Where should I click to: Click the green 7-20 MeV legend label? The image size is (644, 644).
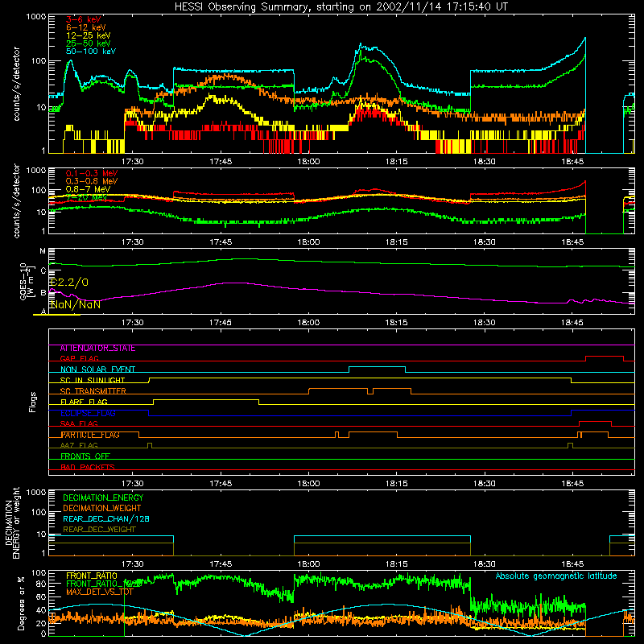86,197
